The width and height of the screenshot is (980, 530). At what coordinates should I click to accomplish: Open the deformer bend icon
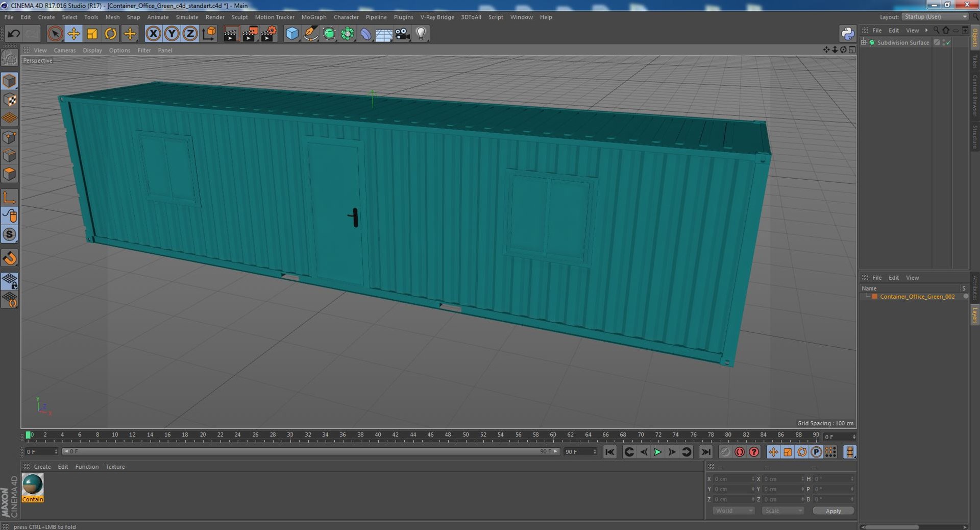(x=366, y=34)
